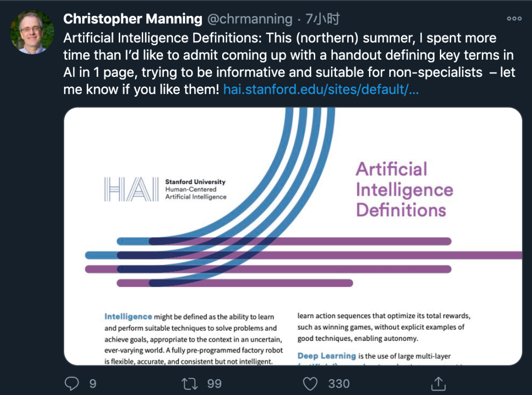Click the retweet arrows icon
Screen dimensions: 532x395
point(190,383)
